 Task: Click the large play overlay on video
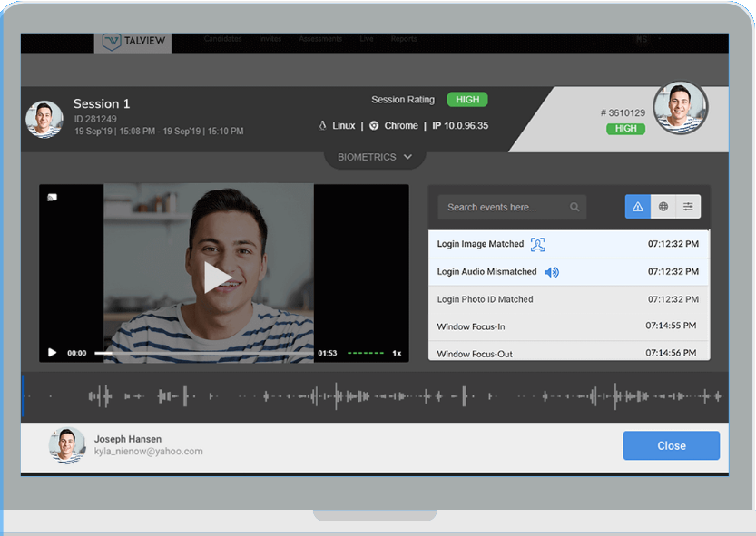pyautogui.click(x=217, y=278)
